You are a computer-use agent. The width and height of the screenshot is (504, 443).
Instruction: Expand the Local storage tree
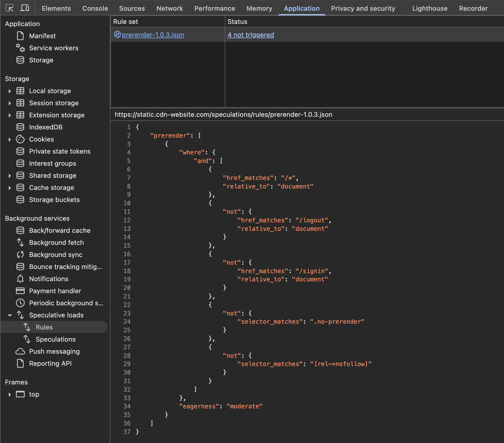pyautogui.click(x=10, y=91)
